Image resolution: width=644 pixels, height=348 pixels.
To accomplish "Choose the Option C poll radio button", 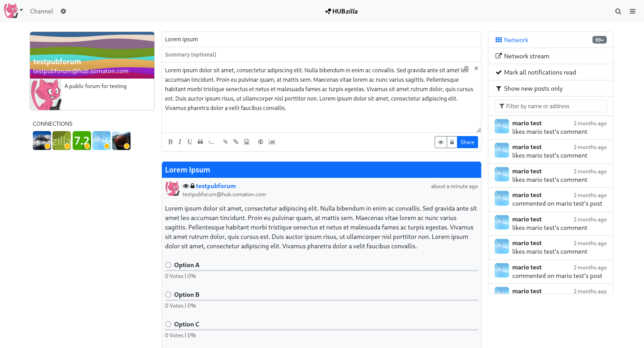I will coord(168,324).
